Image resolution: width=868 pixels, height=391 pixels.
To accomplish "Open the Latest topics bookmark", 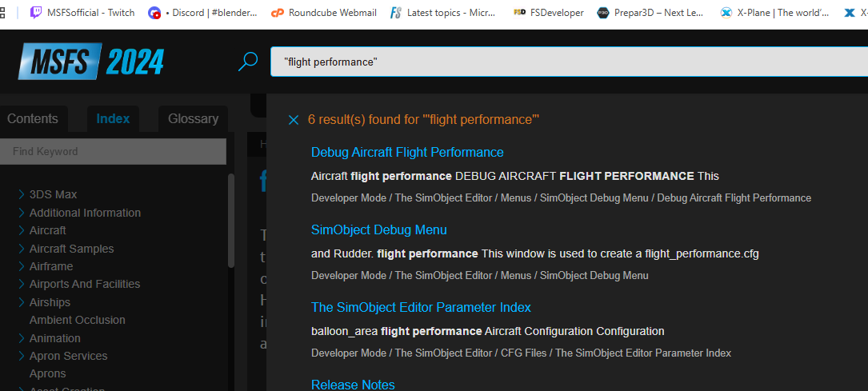I will [443, 13].
